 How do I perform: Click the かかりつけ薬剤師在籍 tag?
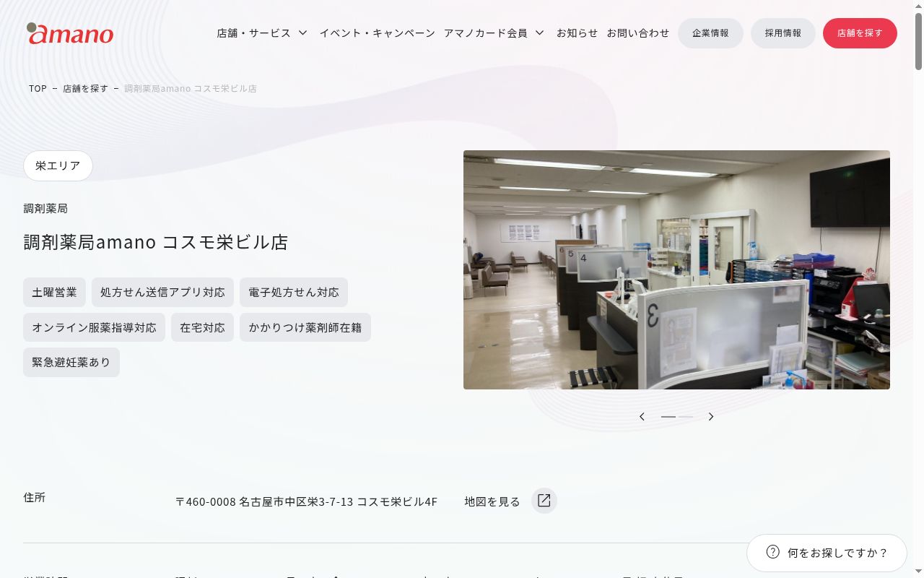(305, 327)
